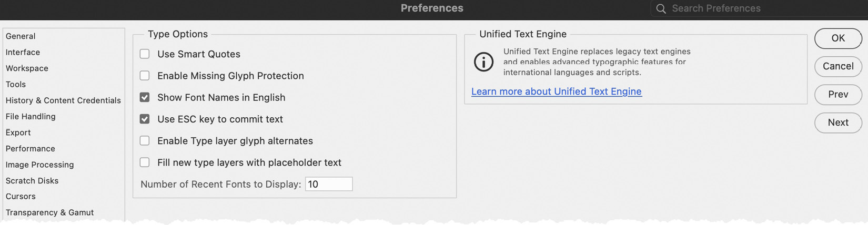Open Learn more about Unified Text Engine link
The width and height of the screenshot is (868, 225).
(556, 91)
